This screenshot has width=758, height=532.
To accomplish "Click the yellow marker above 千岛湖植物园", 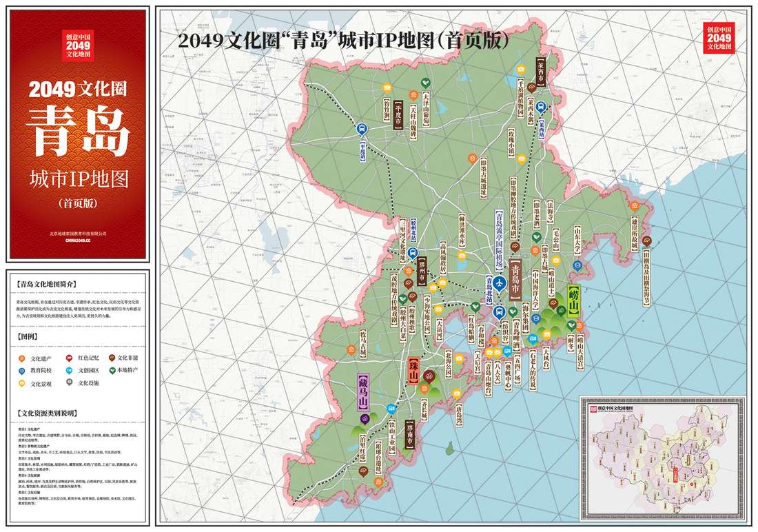I will 521,69.
